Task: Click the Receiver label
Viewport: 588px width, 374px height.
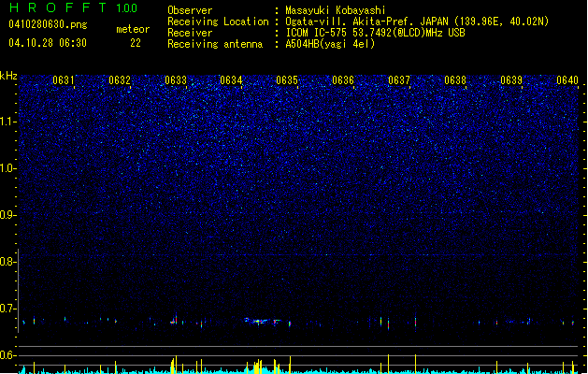Action: [x=190, y=33]
